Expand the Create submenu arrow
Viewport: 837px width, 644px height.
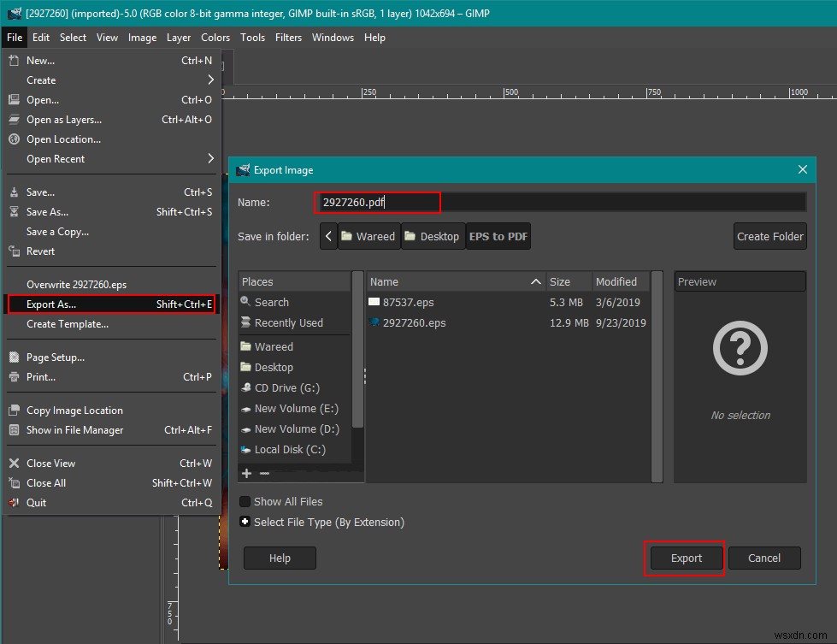(x=210, y=80)
